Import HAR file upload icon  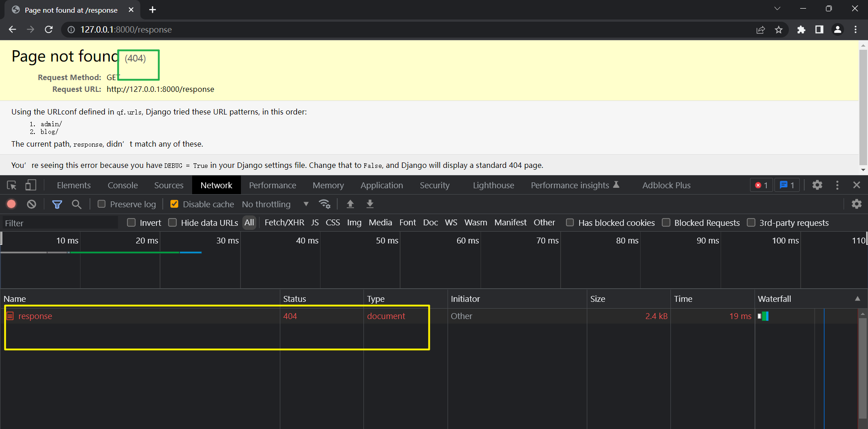350,204
